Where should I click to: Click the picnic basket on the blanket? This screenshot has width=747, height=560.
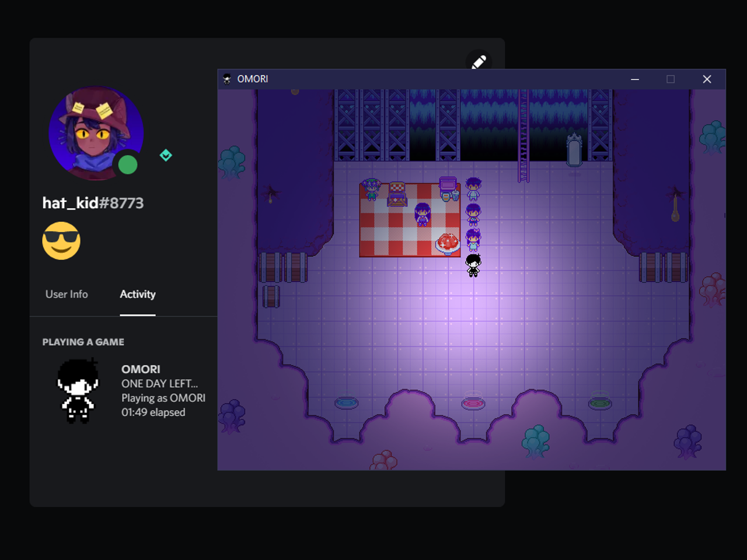[x=397, y=194]
